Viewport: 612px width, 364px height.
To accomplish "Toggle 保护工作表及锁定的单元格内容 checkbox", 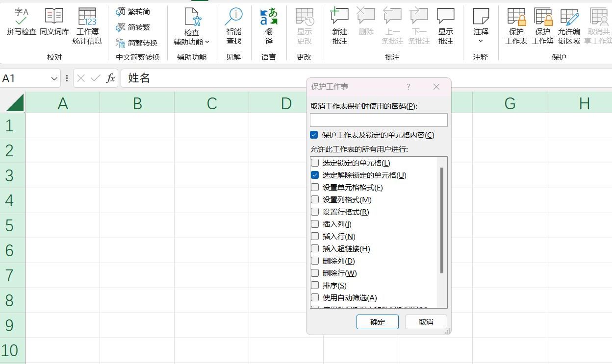I will click(x=314, y=135).
